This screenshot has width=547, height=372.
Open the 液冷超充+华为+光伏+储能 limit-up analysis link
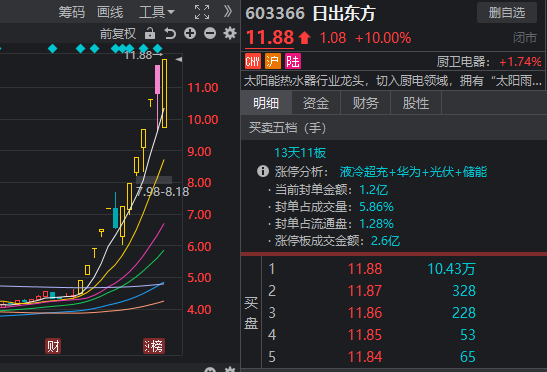tap(413, 172)
